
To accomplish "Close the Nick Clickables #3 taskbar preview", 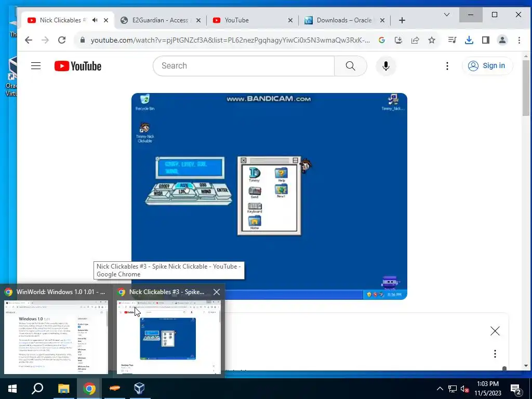I will tap(217, 292).
